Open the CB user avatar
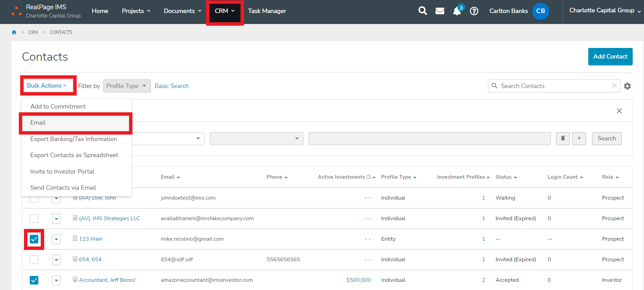 point(541,11)
